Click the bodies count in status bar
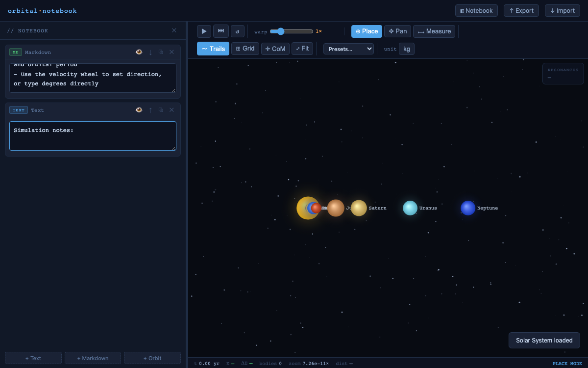Viewport: 588px width, 368px height. click(280, 364)
